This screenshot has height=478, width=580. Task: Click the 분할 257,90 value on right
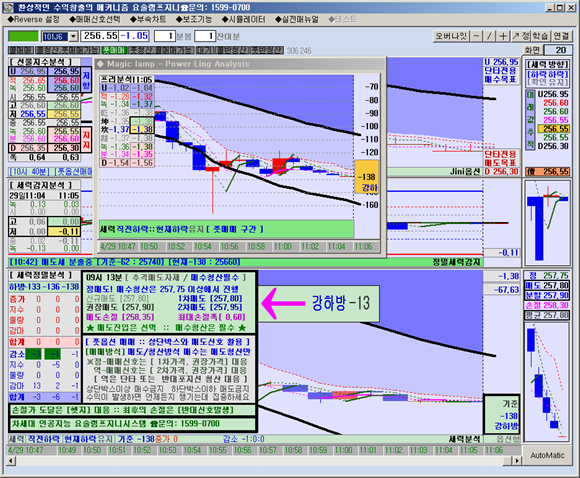click(x=547, y=296)
